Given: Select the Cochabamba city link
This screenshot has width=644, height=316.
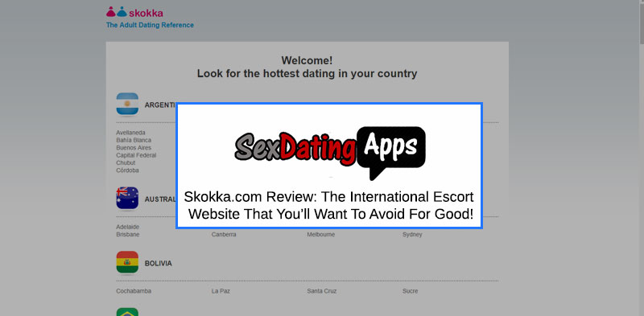Looking at the screenshot, I should [134, 291].
